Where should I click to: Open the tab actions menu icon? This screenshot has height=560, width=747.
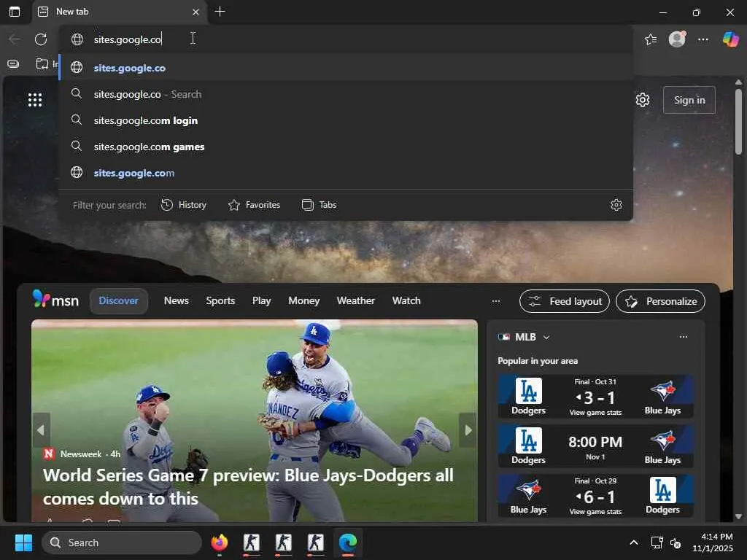[x=15, y=12]
